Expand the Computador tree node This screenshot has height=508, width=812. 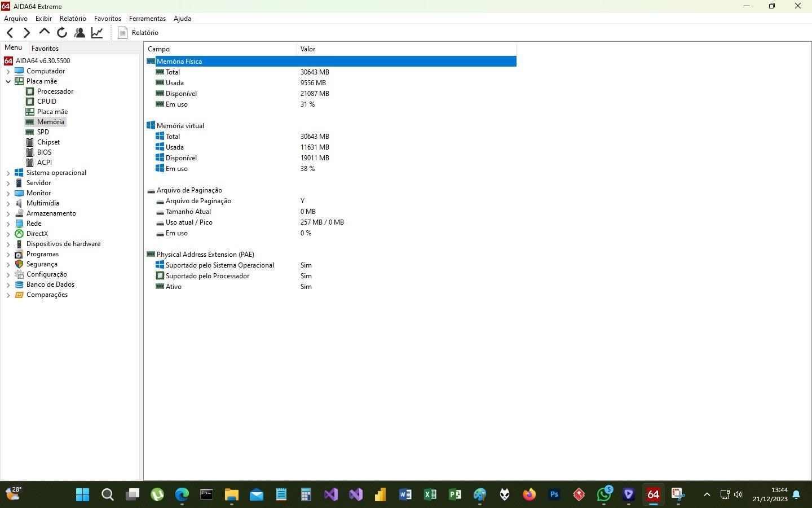tap(8, 71)
